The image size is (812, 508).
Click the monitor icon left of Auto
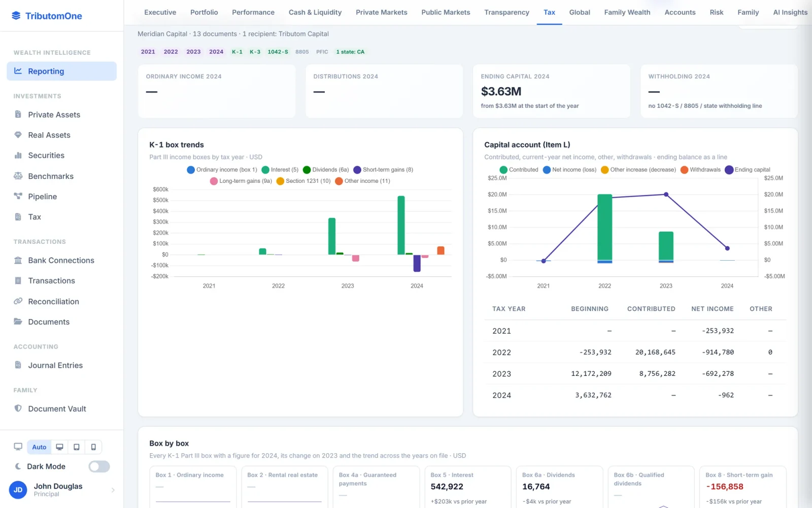[x=18, y=447]
